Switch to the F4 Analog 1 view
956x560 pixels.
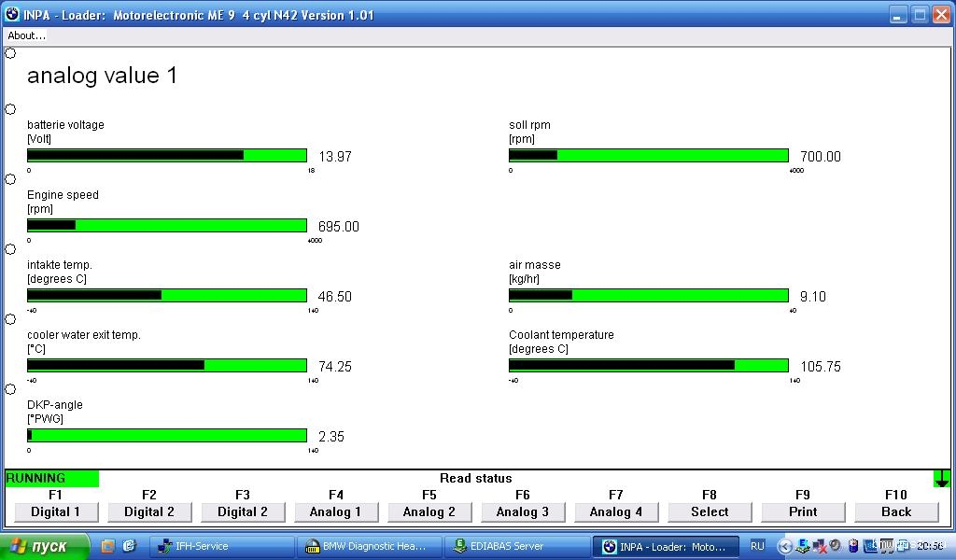336,511
